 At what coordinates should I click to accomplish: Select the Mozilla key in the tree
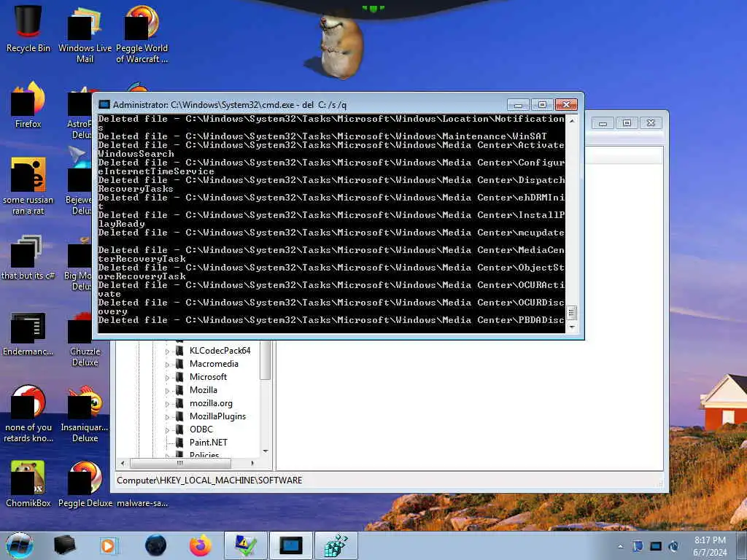pos(204,390)
